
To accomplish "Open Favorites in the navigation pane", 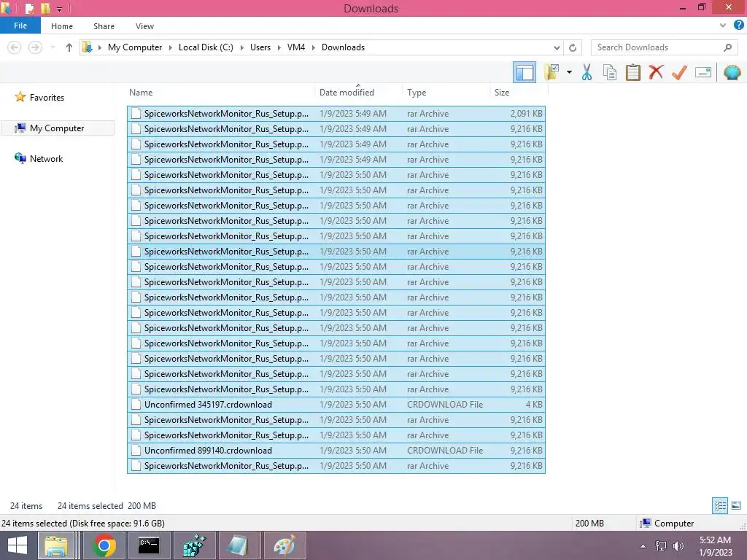I will pyautogui.click(x=47, y=97).
